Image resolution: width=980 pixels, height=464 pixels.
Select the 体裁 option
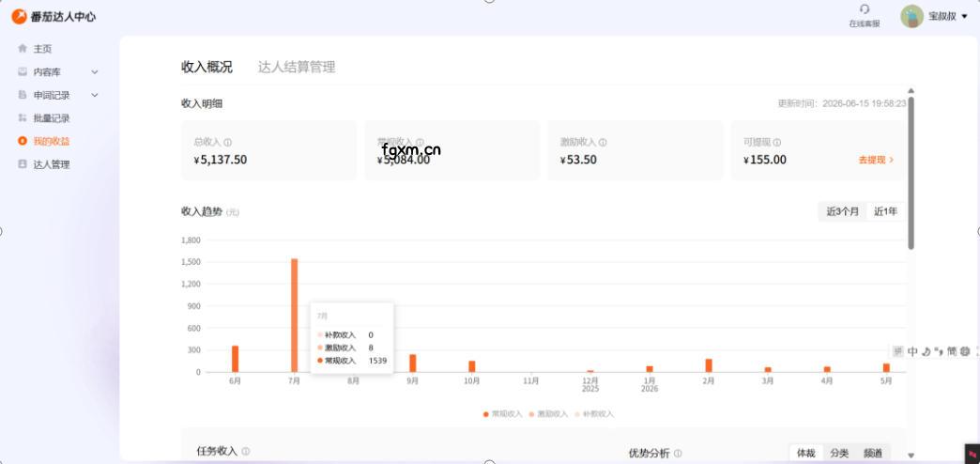[x=805, y=454]
